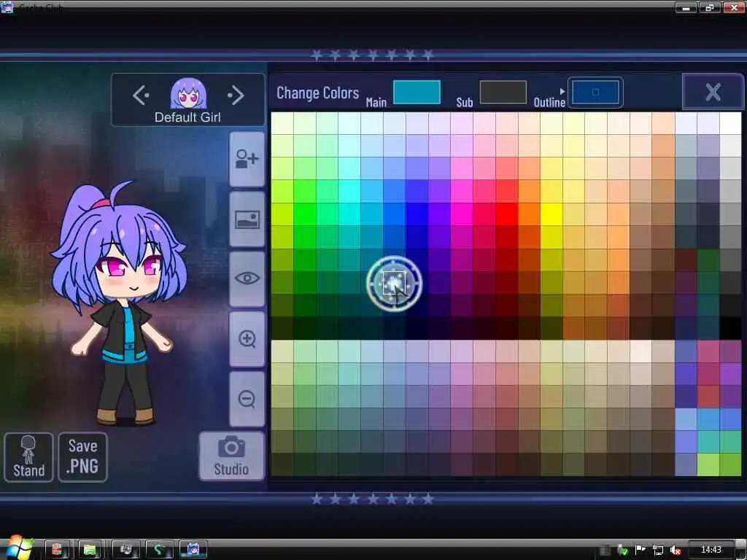Open the red taskbar application icon
Screen dimensions: 747x560
58,550
